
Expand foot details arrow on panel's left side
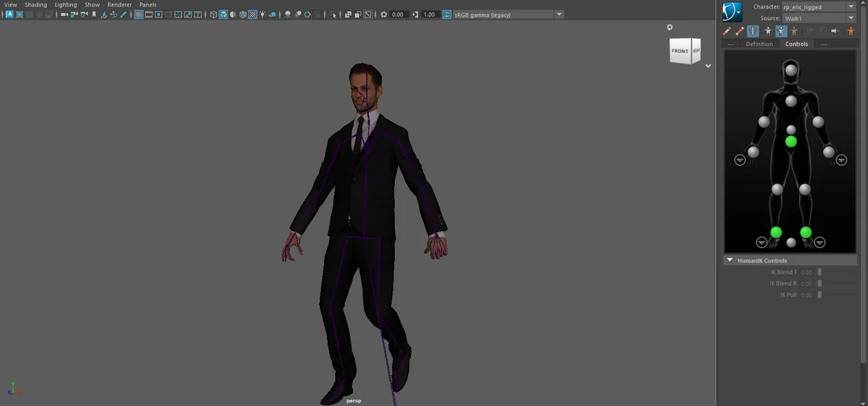[762, 242]
